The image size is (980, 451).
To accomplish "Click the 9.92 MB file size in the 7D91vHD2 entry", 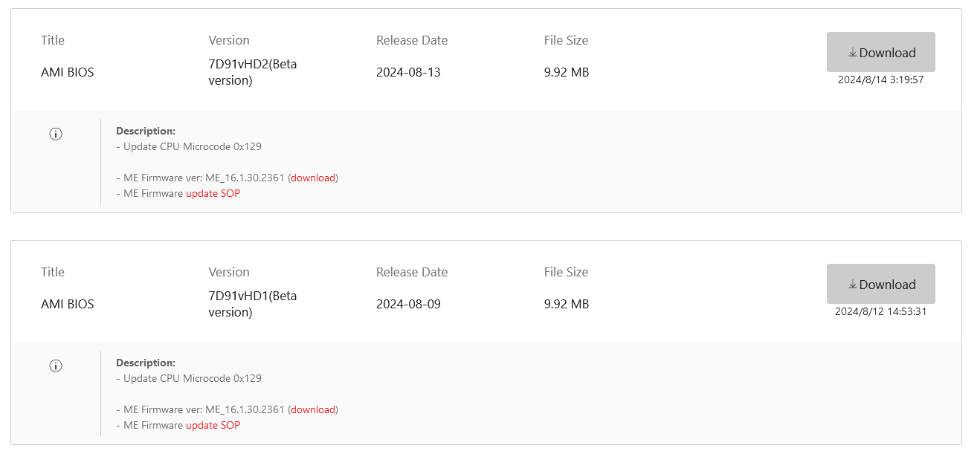I will 567,72.
